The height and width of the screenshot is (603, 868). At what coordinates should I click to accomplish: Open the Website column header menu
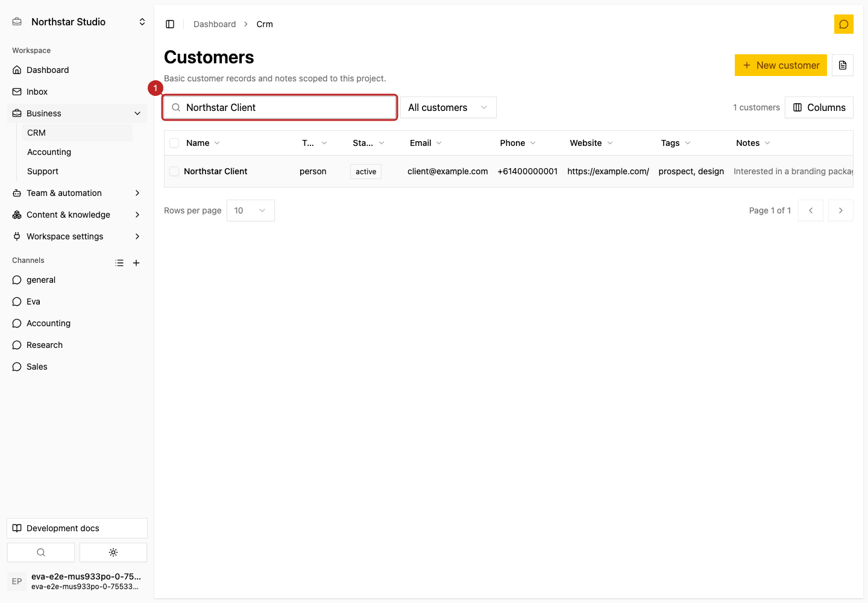[x=591, y=143]
